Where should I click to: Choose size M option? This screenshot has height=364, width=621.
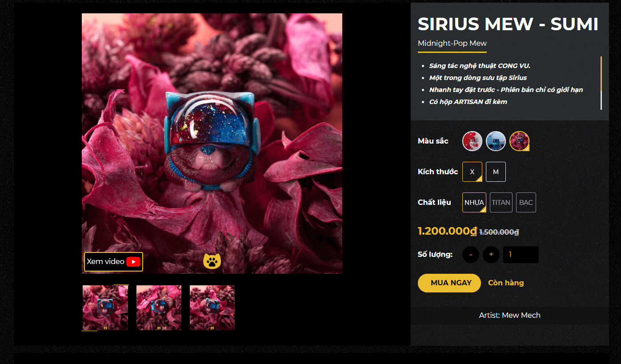tap(496, 172)
